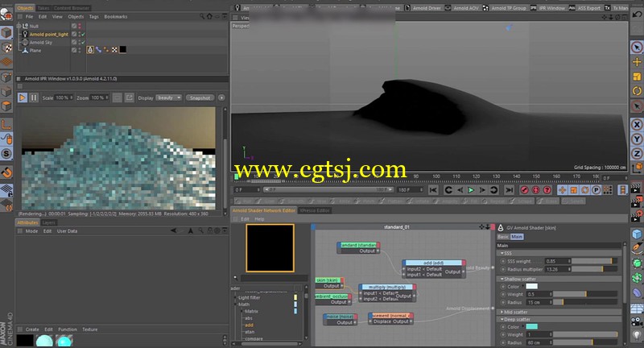Select the Move tool in right toolbar

[x=637, y=62]
